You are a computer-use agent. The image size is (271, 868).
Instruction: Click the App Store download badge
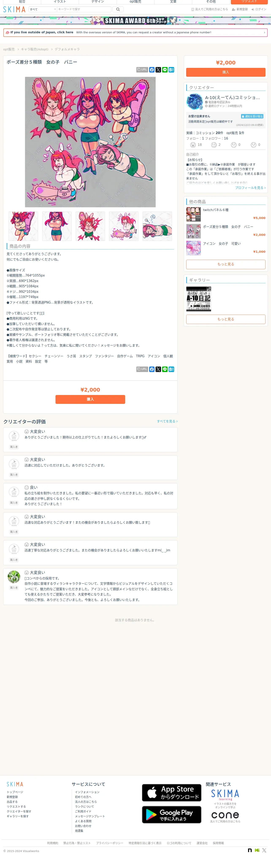171,793
